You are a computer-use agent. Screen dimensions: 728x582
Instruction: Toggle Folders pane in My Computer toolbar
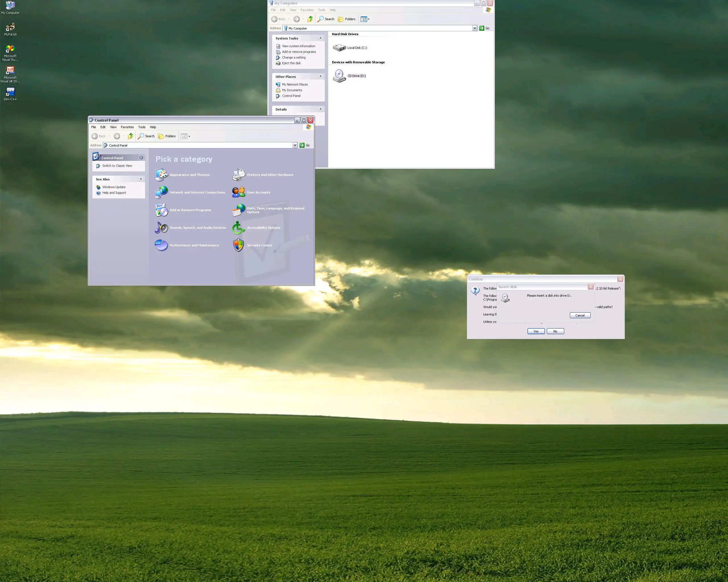coord(347,19)
